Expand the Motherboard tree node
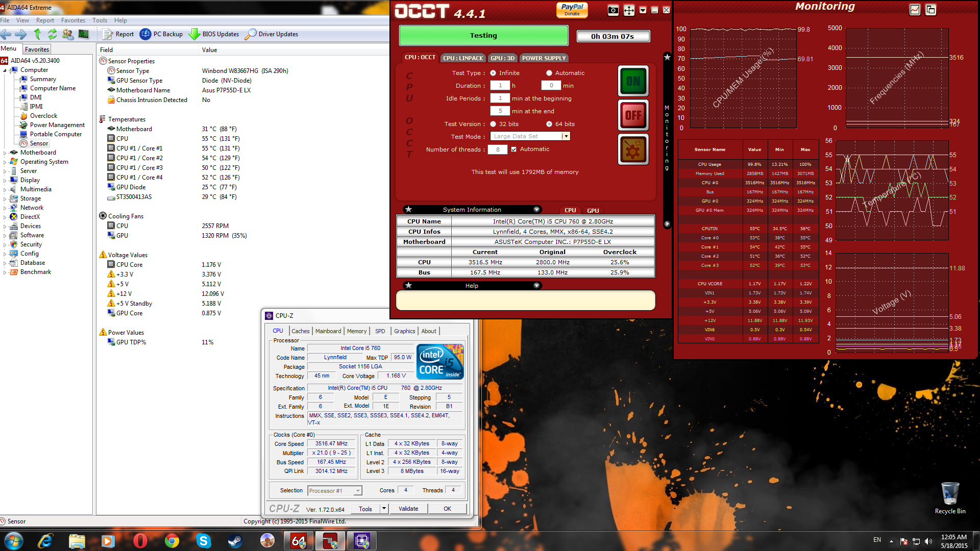This screenshot has height=551, width=980. (x=5, y=153)
